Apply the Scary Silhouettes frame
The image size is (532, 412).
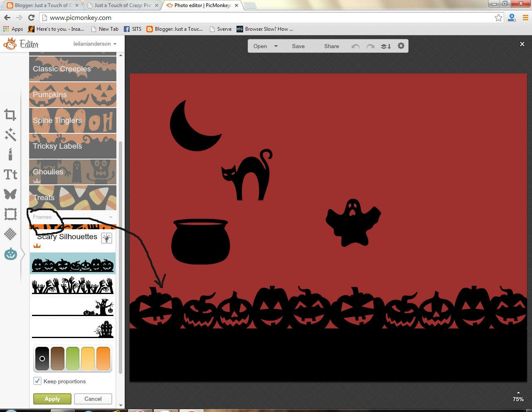pos(52,399)
